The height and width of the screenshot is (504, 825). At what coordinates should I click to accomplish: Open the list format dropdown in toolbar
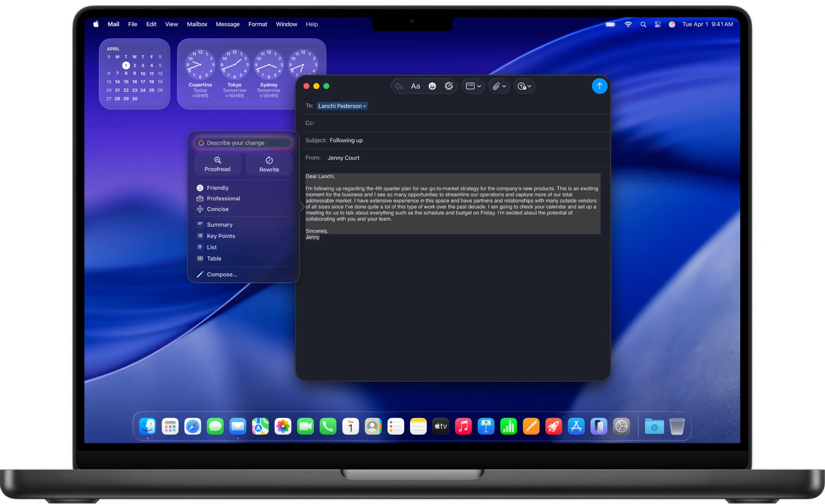473,86
